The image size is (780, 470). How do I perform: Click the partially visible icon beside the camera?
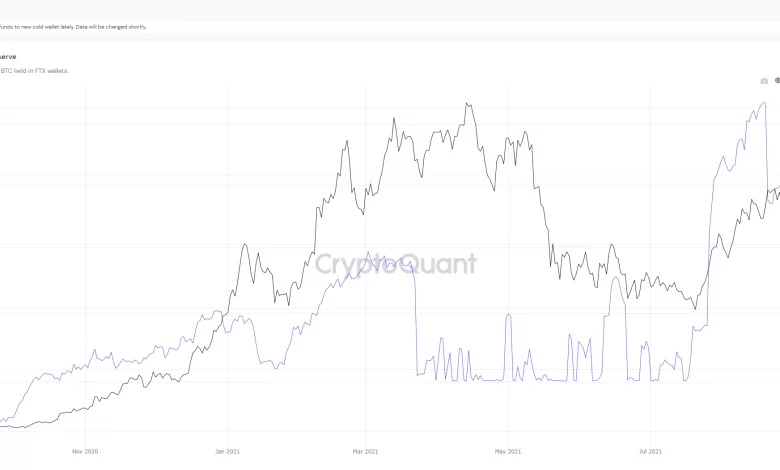(x=777, y=81)
